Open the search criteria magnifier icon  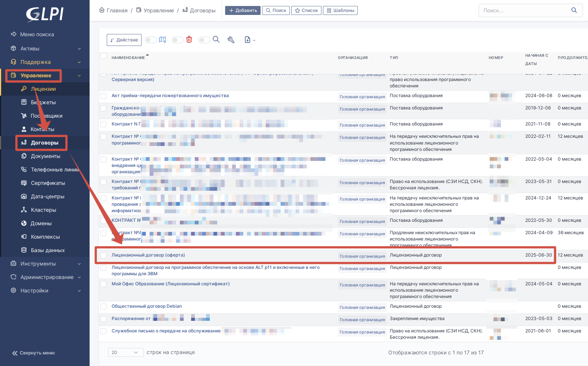click(x=216, y=40)
